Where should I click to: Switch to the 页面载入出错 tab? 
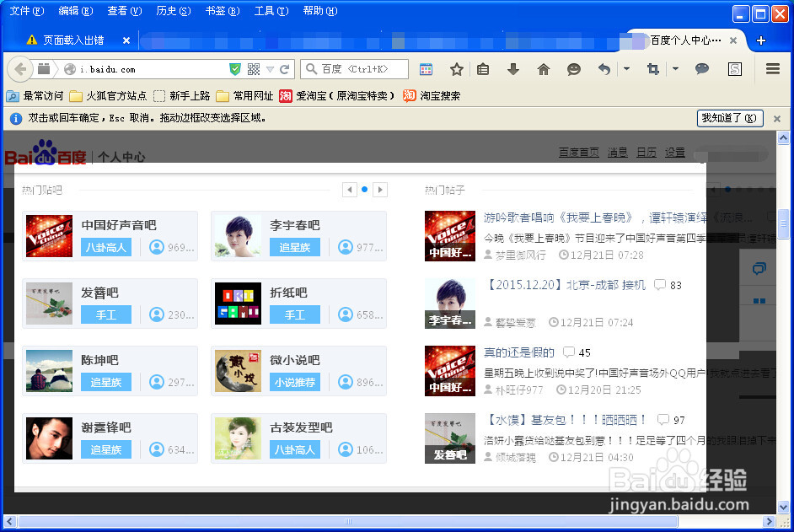point(73,40)
